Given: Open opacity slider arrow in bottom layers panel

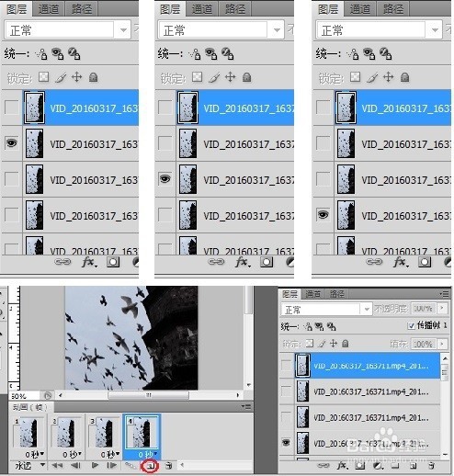Looking at the screenshot, I should [x=442, y=309].
